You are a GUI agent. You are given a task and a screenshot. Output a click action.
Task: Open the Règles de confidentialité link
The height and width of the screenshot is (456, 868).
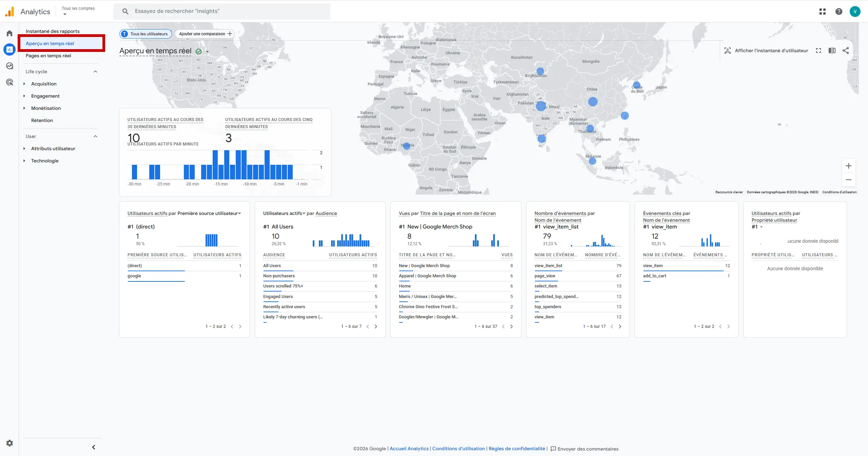pyautogui.click(x=517, y=449)
